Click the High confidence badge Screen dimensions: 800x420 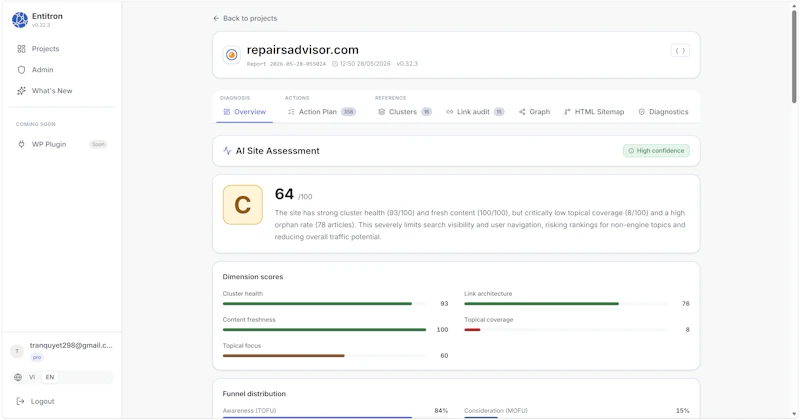tap(656, 151)
